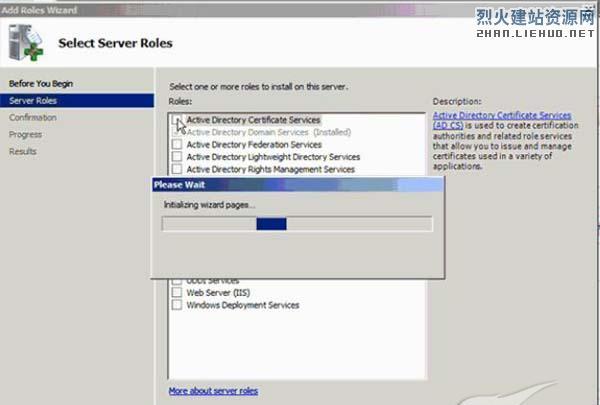
Task: Click the Please Wait dialog title bar
Action: tap(298, 185)
